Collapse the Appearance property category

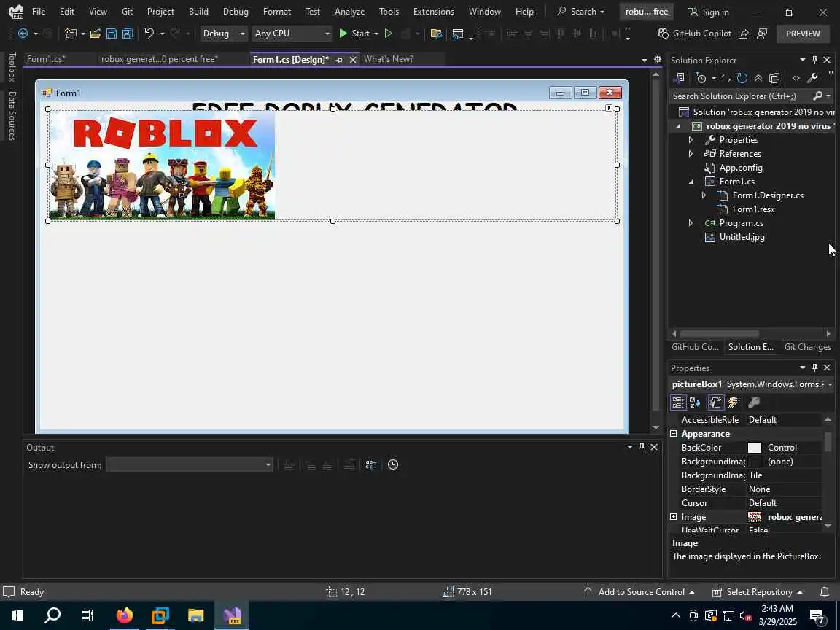[674, 433]
